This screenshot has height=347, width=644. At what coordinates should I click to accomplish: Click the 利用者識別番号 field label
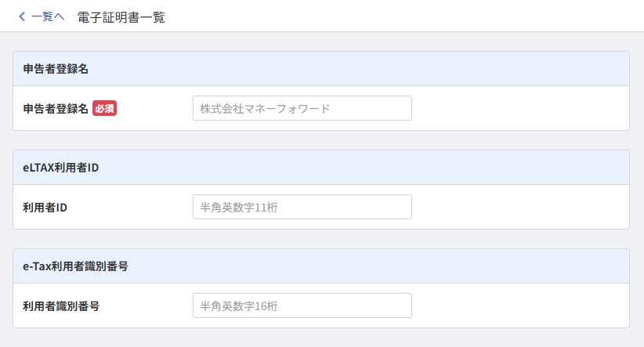(61, 306)
